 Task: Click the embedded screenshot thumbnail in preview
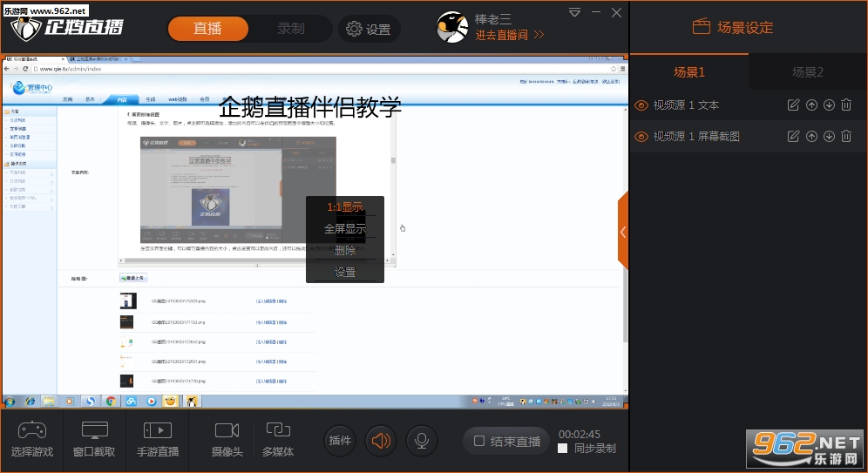coord(238,190)
